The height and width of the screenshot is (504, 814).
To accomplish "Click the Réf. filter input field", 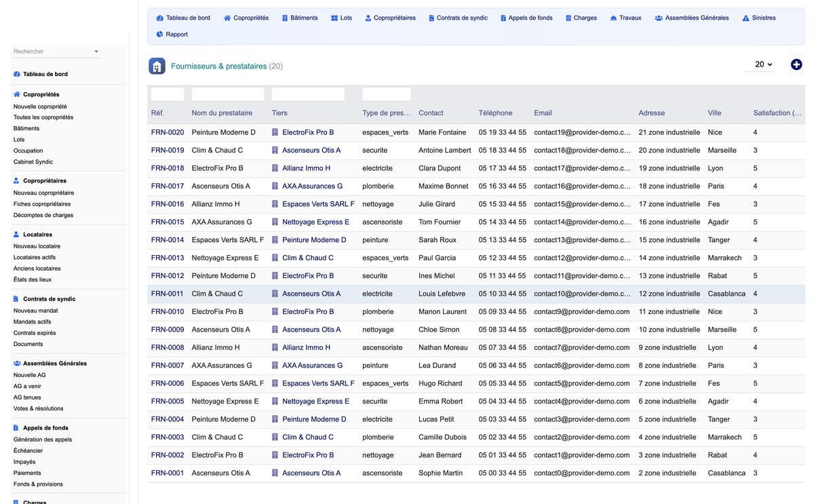I will tap(168, 94).
